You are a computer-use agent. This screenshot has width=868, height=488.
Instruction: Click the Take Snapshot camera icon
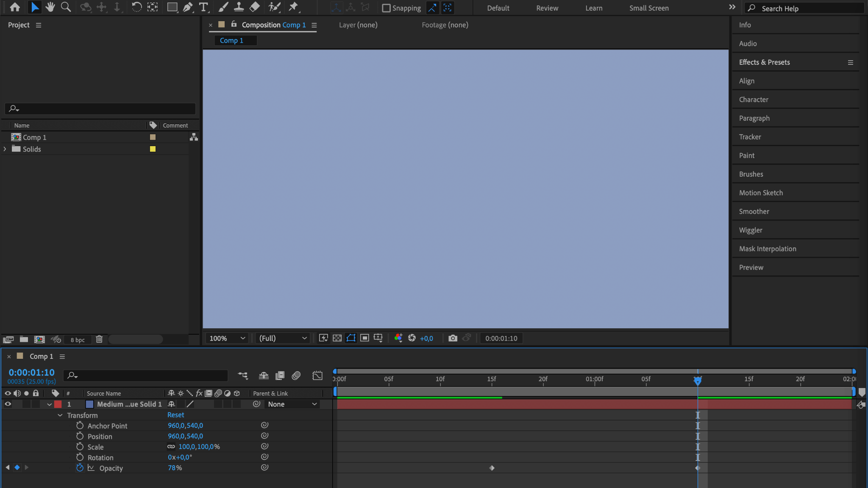(453, 338)
